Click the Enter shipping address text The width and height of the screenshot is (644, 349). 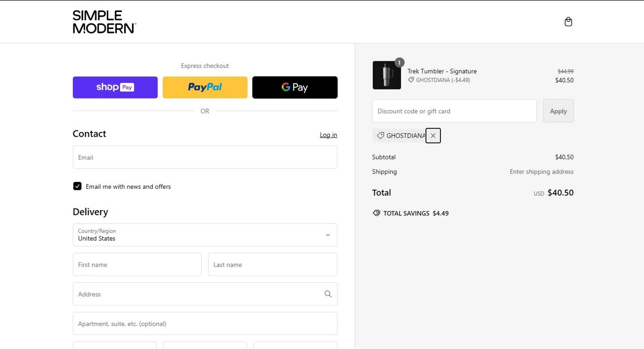542,171
